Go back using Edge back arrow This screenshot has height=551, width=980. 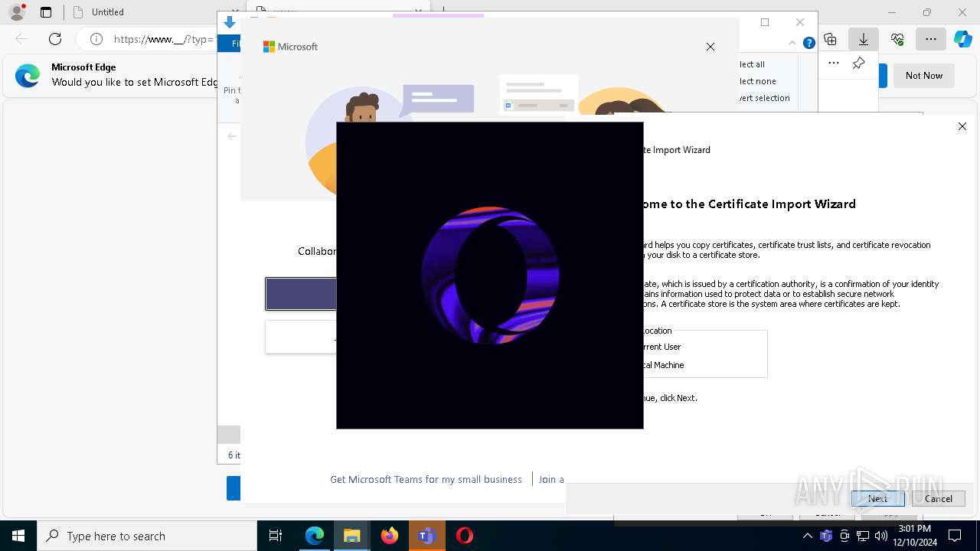(21, 39)
